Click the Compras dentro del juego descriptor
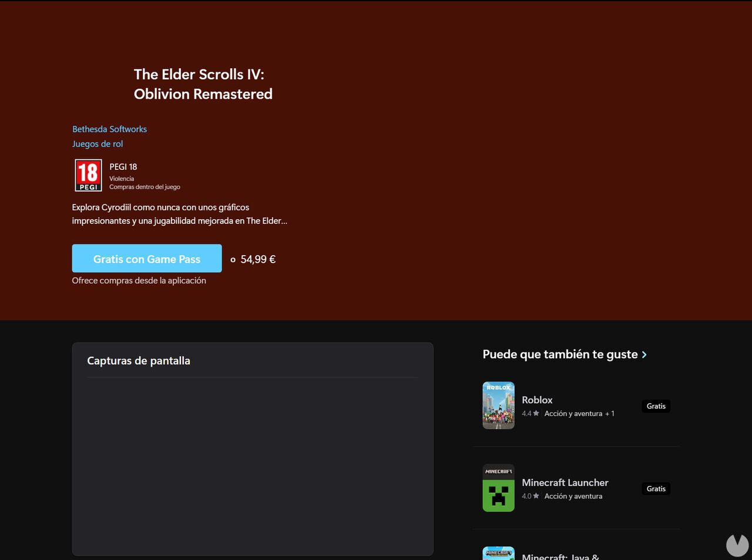 click(x=145, y=187)
